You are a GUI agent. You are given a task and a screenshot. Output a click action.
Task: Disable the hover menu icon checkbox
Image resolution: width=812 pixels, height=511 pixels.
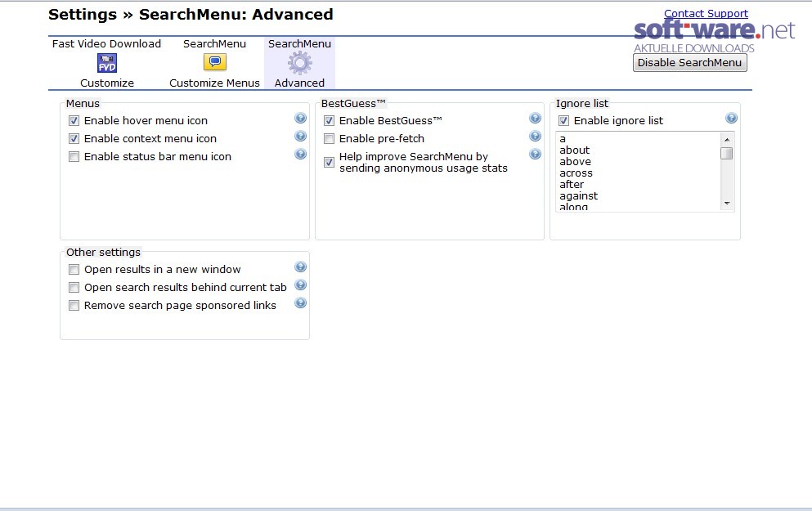74,121
